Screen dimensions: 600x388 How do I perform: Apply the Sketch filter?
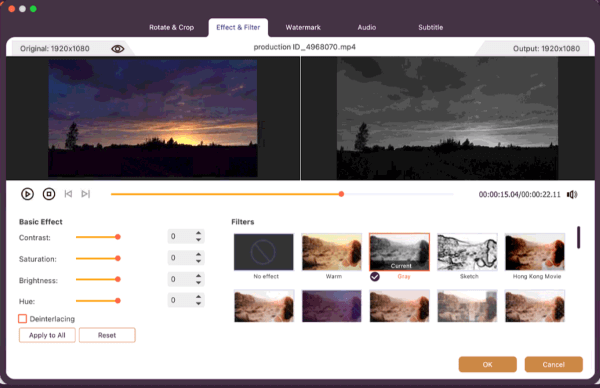click(x=467, y=252)
